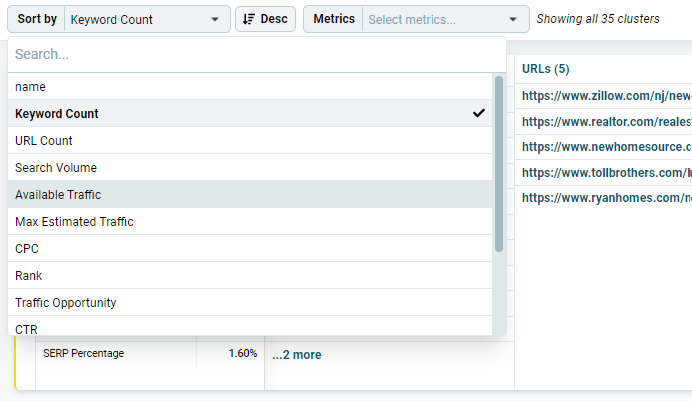Viewport: 692px width, 401px height.
Task: Choose Traffic Opportunity sort option
Action: (x=250, y=302)
